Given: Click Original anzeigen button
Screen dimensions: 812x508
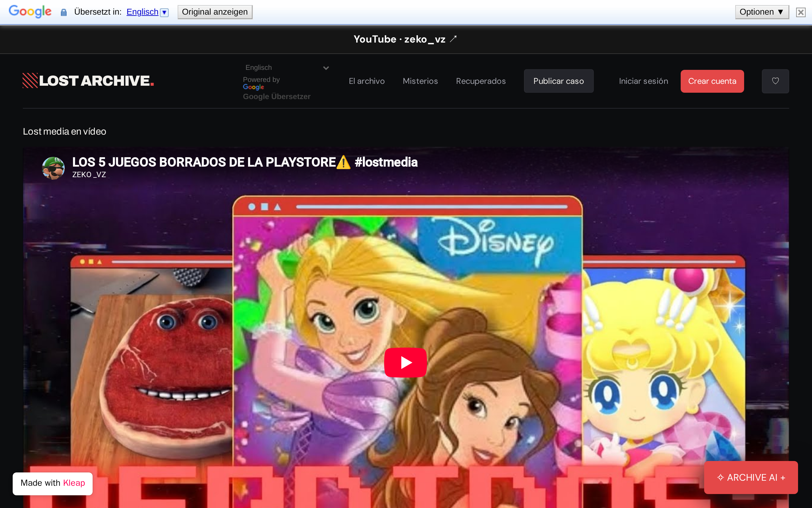Looking at the screenshot, I should [x=215, y=12].
